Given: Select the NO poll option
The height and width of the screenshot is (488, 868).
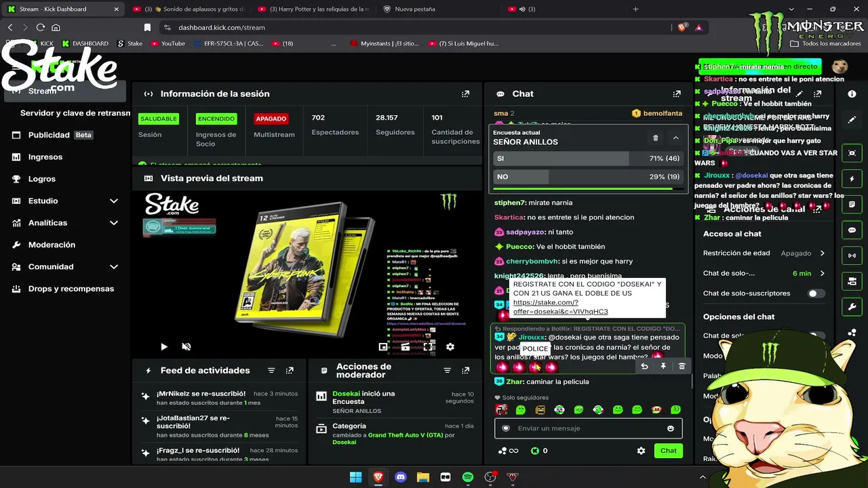Looking at the screenshot, I should (587, 176).
